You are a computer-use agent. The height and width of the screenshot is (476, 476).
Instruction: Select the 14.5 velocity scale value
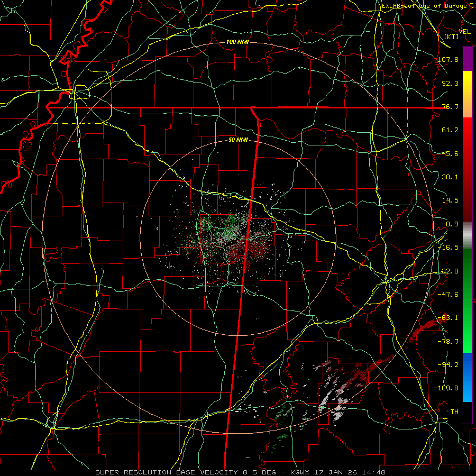(450, 200)
